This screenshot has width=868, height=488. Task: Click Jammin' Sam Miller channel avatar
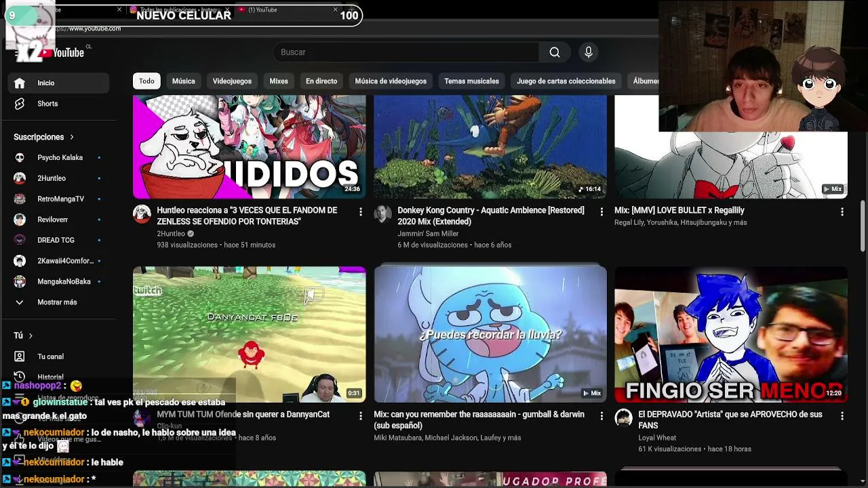[382, 214]
